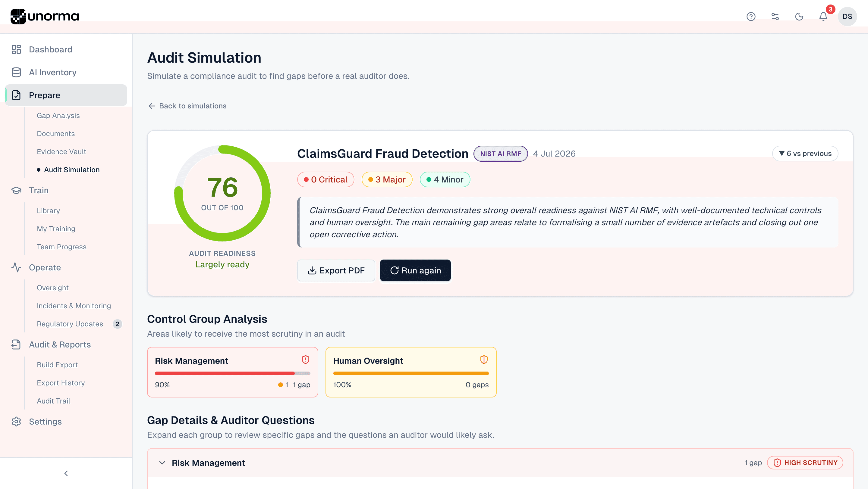Open the Human Oversight control card
The width and height of the screenshot is (868, 489).
tap(411, 372)
